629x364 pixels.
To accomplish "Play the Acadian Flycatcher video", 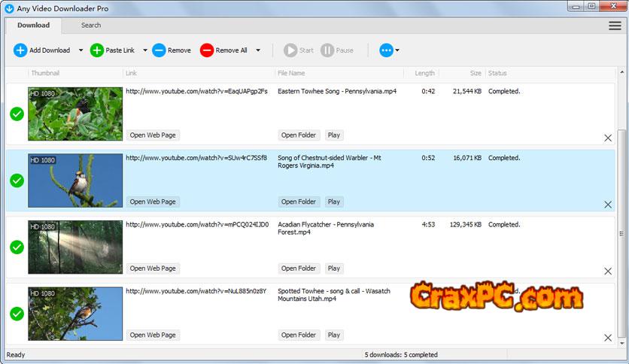I will coord(333,268).
